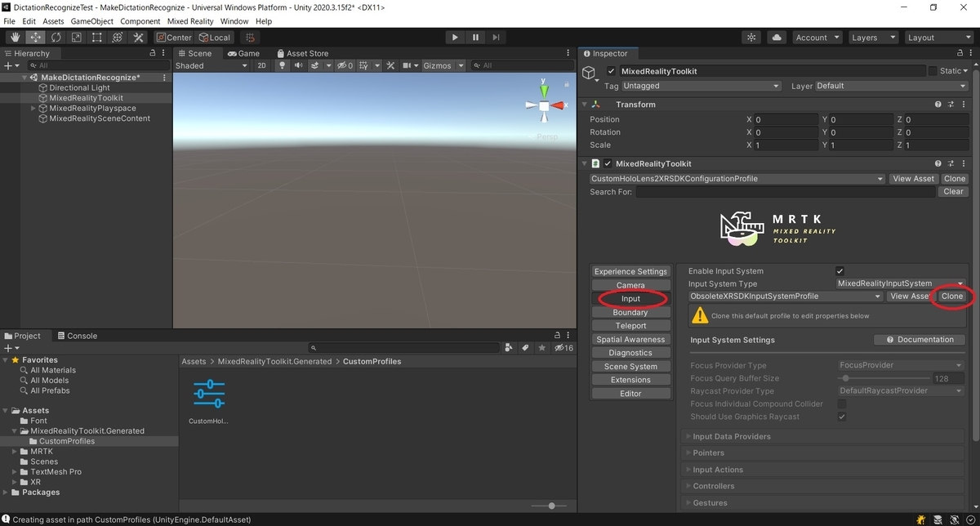This screenshot has height=526, width=980.
Task: Select the Rotate tool
Action: (x=56, y=38)
